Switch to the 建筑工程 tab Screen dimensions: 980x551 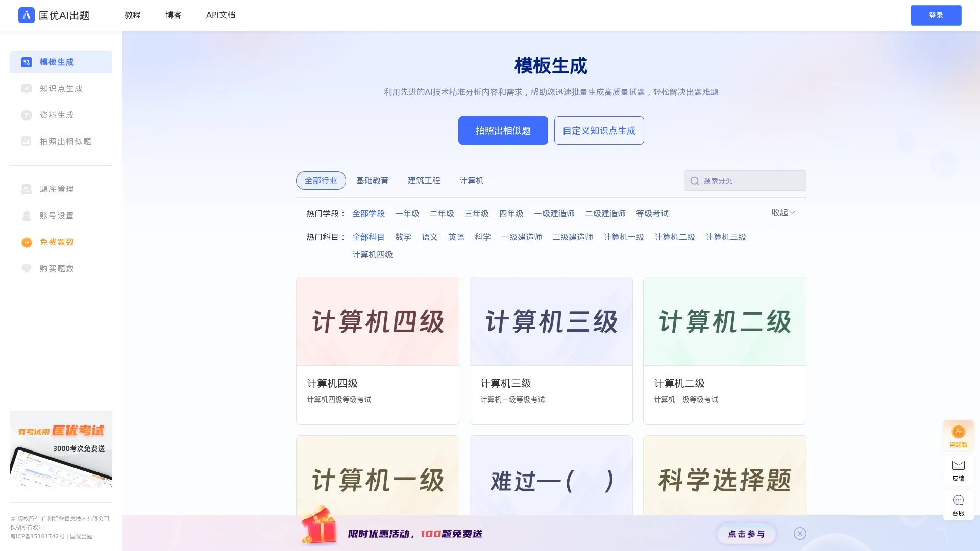coord(424,181)
